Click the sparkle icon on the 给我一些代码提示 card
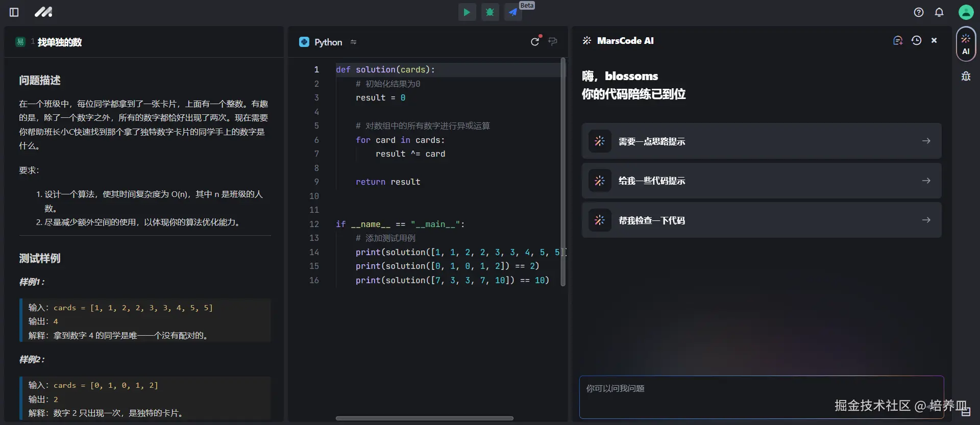 pyautogui.click(x=600, y=181)
